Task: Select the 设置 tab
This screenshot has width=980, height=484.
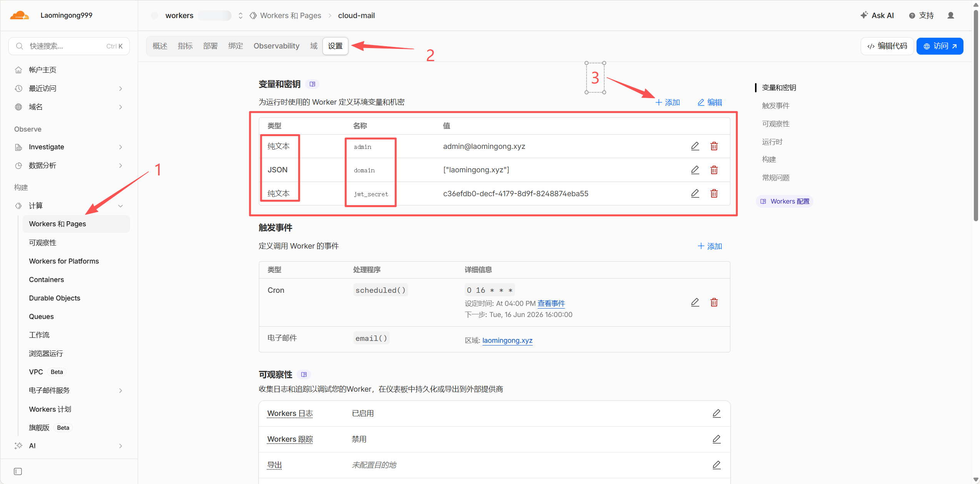Action: pos(335,46)
